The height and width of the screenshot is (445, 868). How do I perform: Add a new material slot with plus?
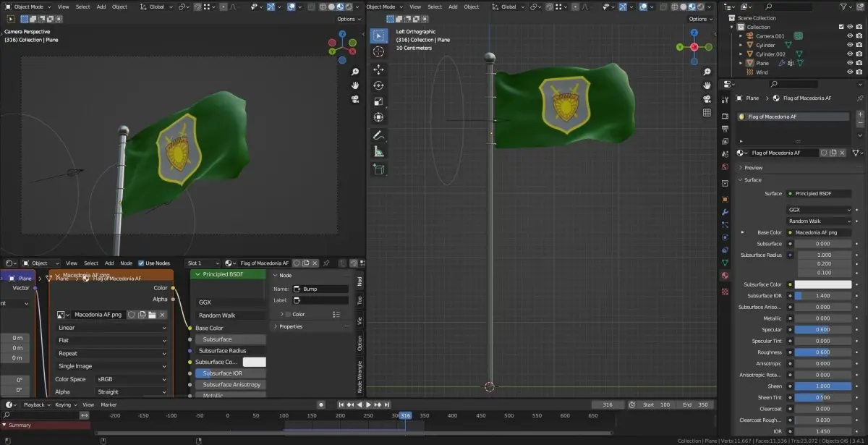coord(859,116)
